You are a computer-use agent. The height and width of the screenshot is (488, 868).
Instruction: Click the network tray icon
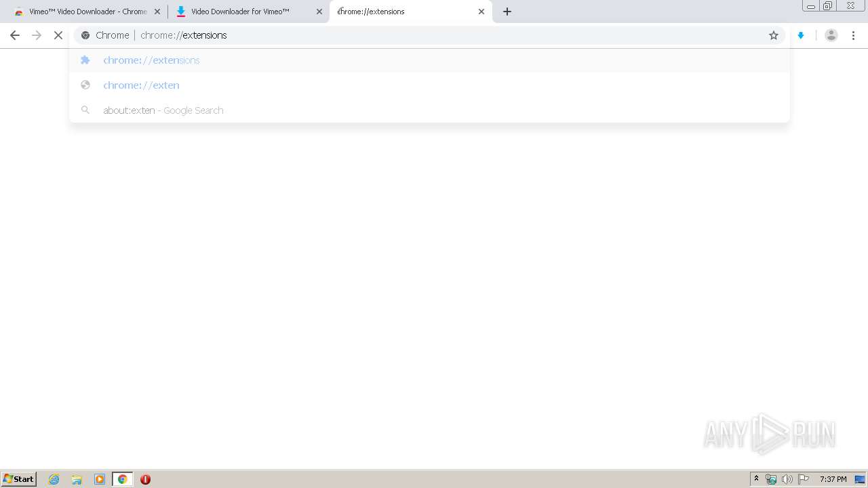click(771, 479)
